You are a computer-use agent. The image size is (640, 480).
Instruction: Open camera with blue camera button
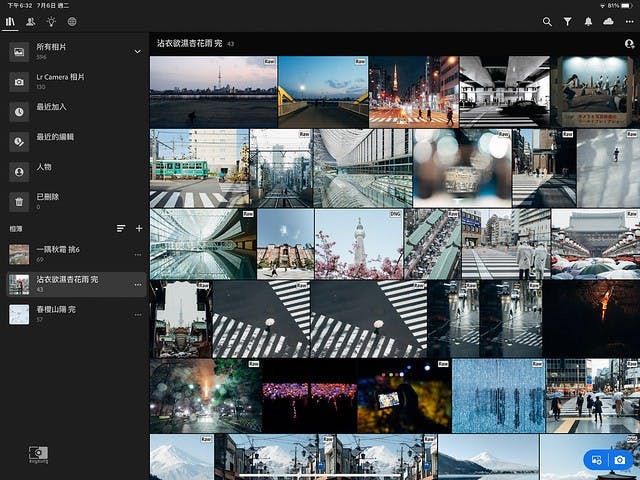tap(620, 460)
